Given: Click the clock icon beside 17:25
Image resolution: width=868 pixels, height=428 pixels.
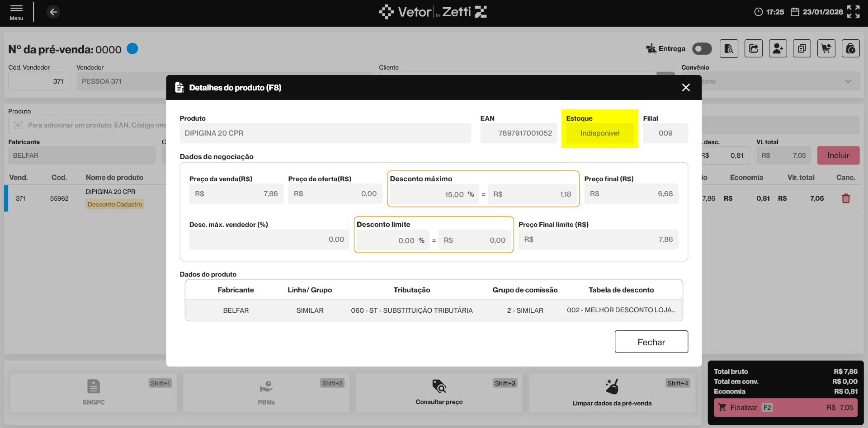Looking at the screenshot, I should click(x=759, y=12).
